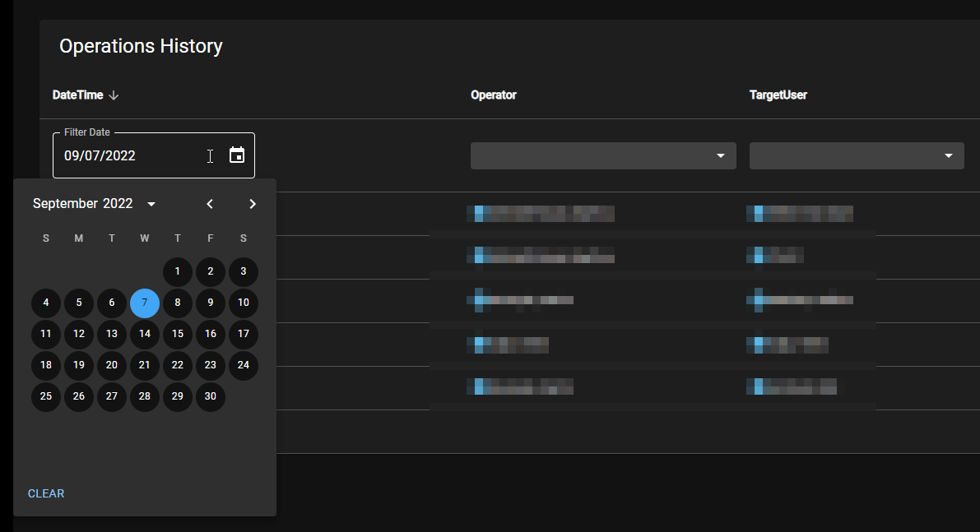Open the date picker calendar icon

coord(237,155)
